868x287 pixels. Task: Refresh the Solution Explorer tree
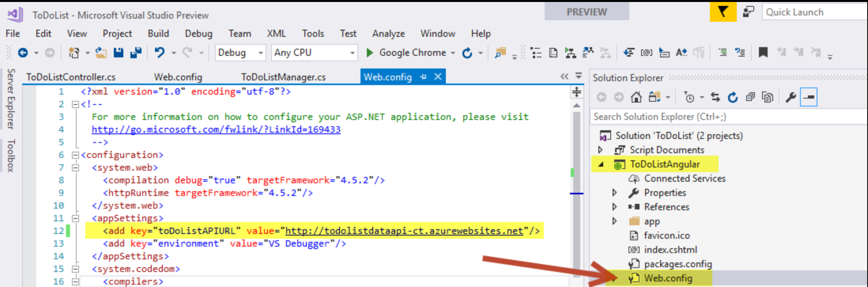pos(733,97)
